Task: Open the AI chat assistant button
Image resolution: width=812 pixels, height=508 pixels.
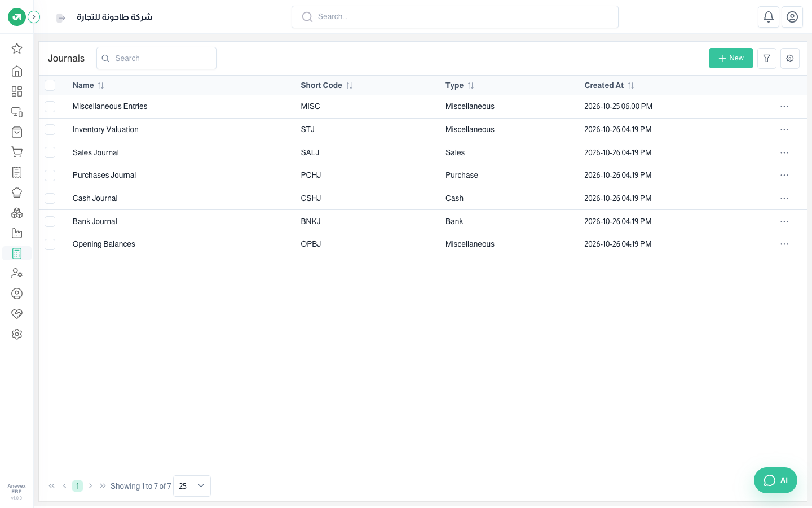Action: 775,480
